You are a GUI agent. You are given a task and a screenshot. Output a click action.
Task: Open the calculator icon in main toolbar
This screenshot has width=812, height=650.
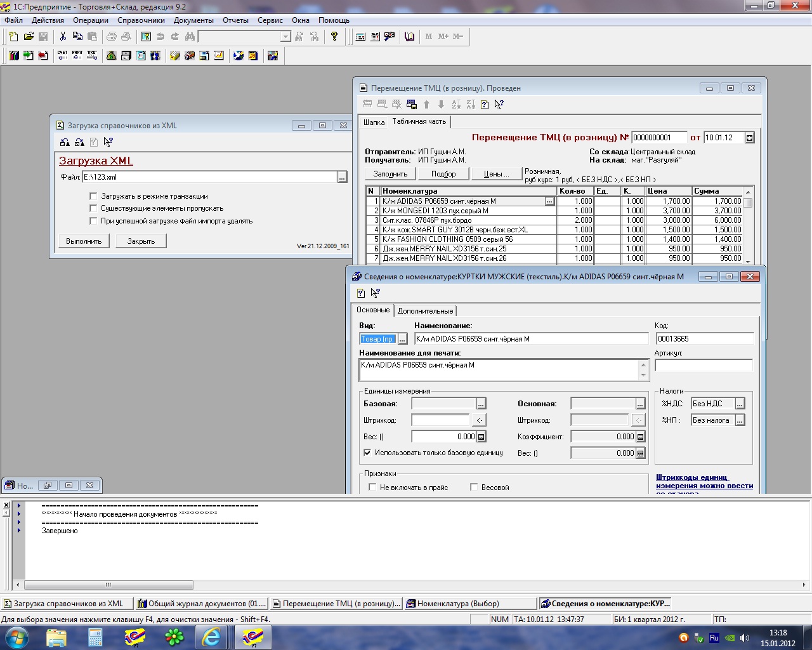(360, 37)
